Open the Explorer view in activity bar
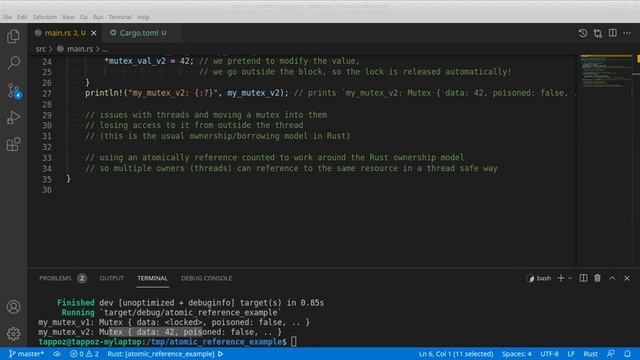640x360 pixels. [x=13, y=36]
